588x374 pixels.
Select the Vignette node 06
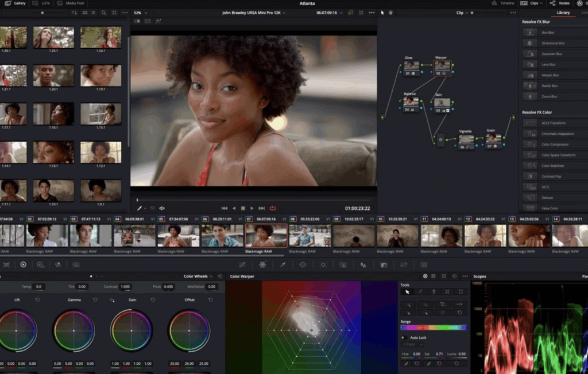466,141
